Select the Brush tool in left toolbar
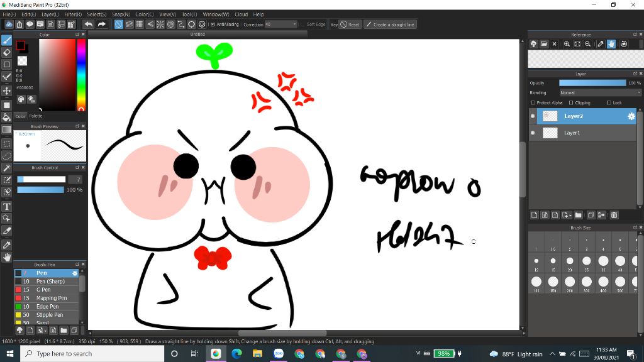644x362 pixels. [6, 40]
